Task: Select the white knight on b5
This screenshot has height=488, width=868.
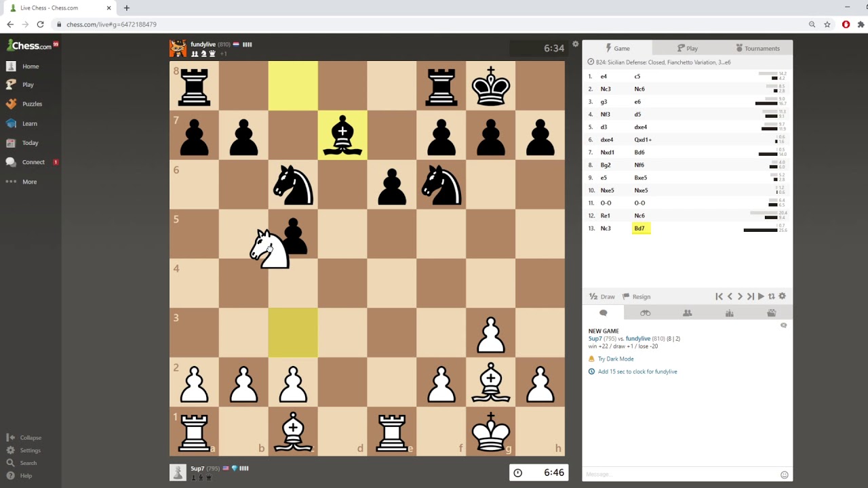Action: pyautogui.click(x=269, y=249)
